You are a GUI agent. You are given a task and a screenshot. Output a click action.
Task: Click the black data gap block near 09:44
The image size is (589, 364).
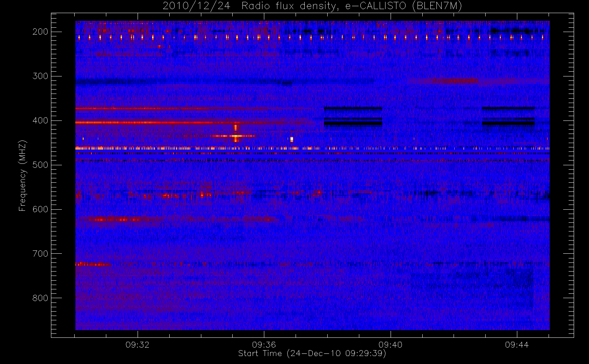coord(509,116)
